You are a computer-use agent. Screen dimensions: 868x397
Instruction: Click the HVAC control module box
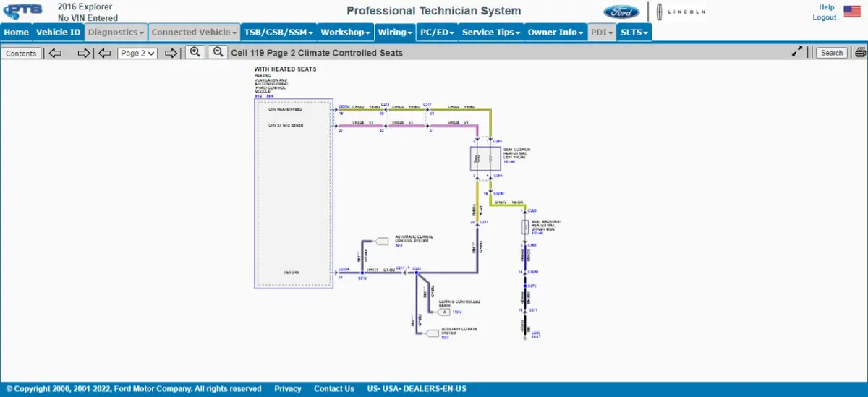(x=293, y=193)
